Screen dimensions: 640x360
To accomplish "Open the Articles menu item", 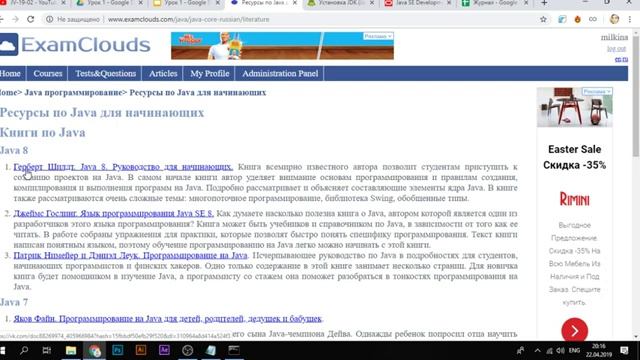I will [x=163, y=73].
